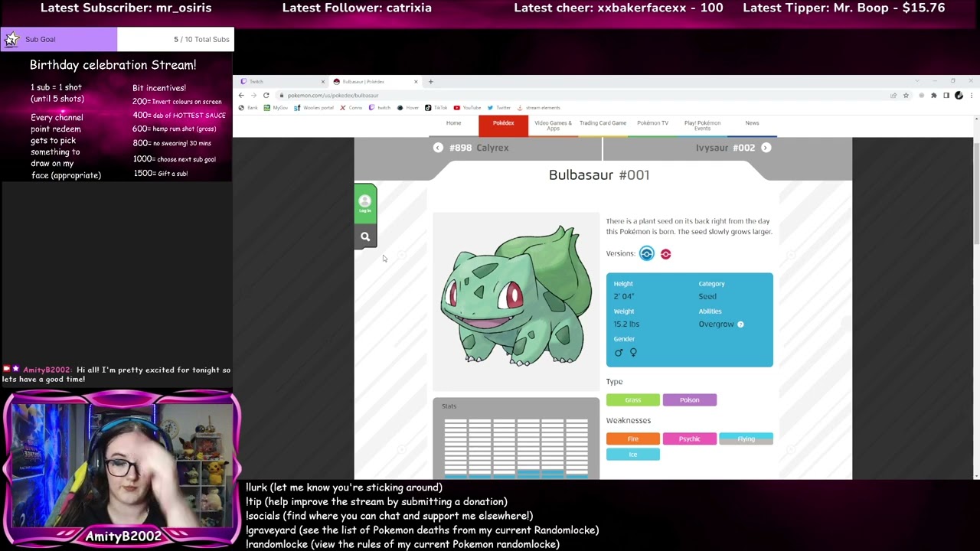The width and height of the screenshot is (980, 551).
Task: Click the Fire weakness badge
Action: coord(632,439)
